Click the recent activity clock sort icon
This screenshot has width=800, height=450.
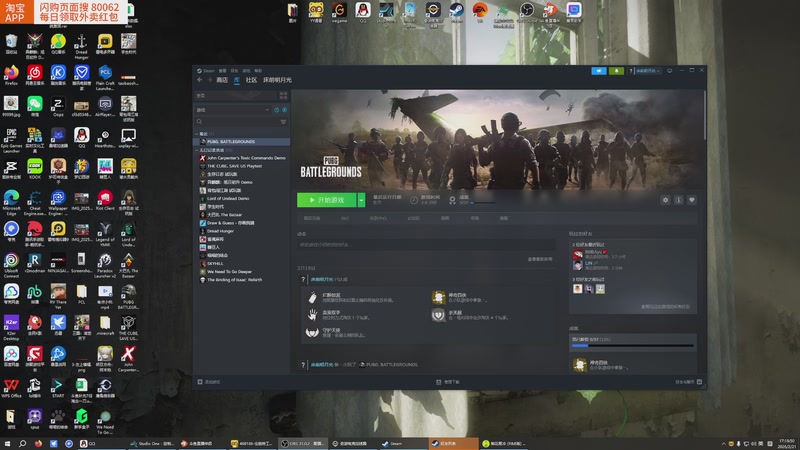click(x=277, y=110)
